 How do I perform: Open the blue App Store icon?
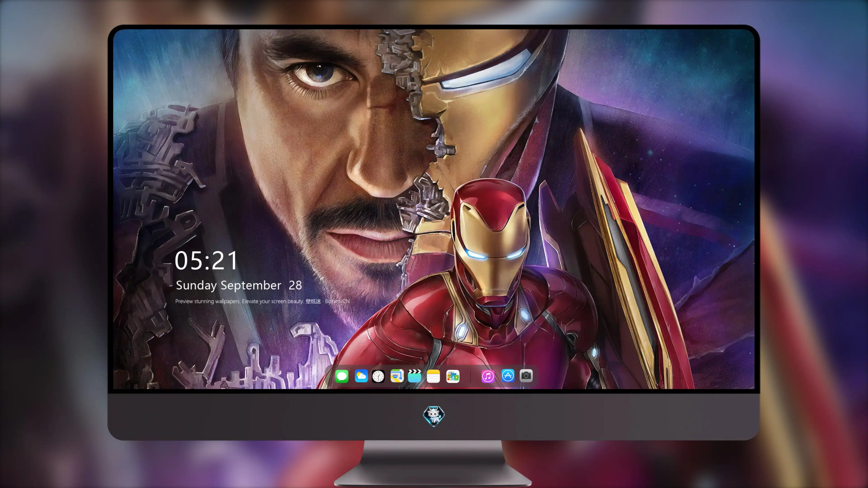point(508,376)
